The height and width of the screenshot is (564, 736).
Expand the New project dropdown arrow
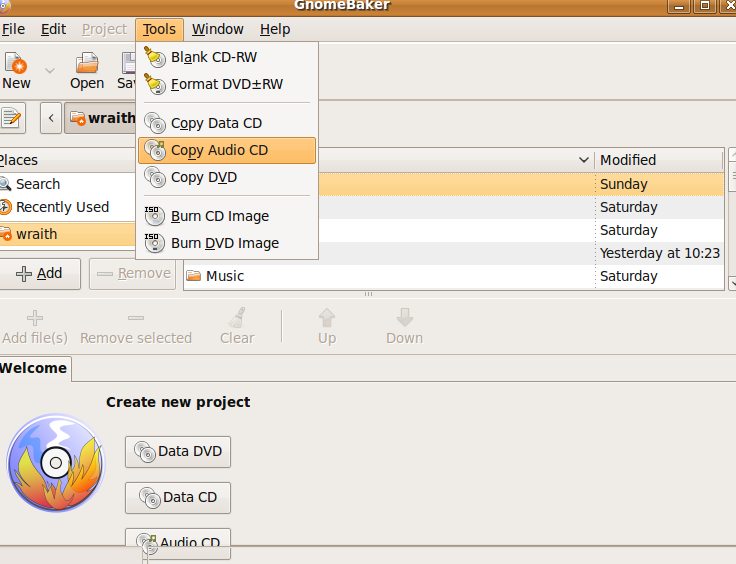click(x=50, y=71)
